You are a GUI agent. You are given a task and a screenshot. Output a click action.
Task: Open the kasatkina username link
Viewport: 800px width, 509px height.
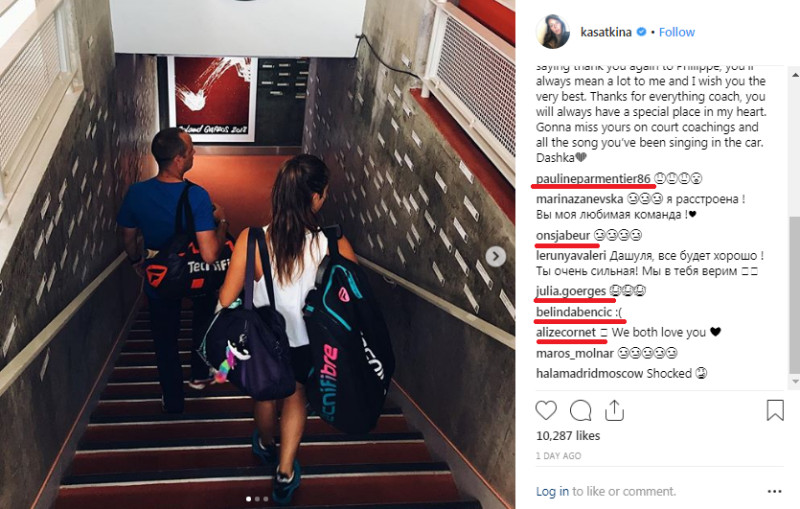606,32
